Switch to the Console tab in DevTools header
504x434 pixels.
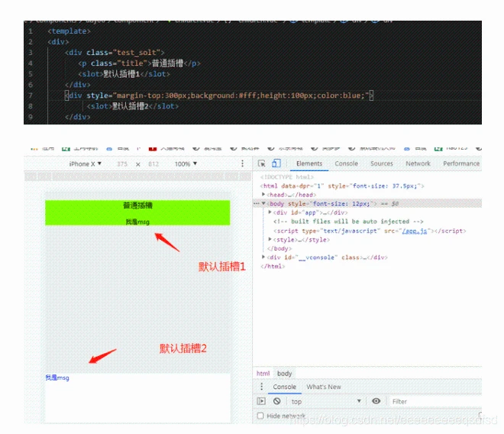(346, 164)
